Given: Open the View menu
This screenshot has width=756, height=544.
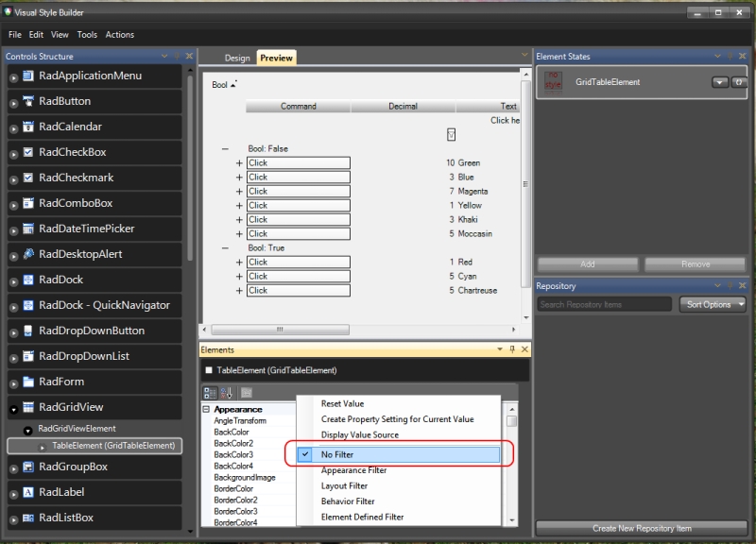Looking at the screenshot, I should pos(60,35).
